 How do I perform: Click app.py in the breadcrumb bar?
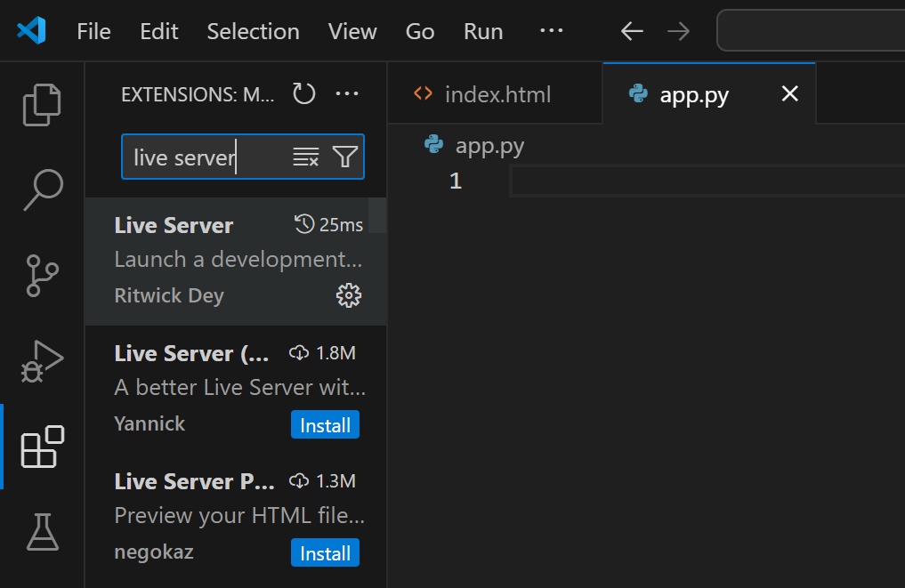489,145
